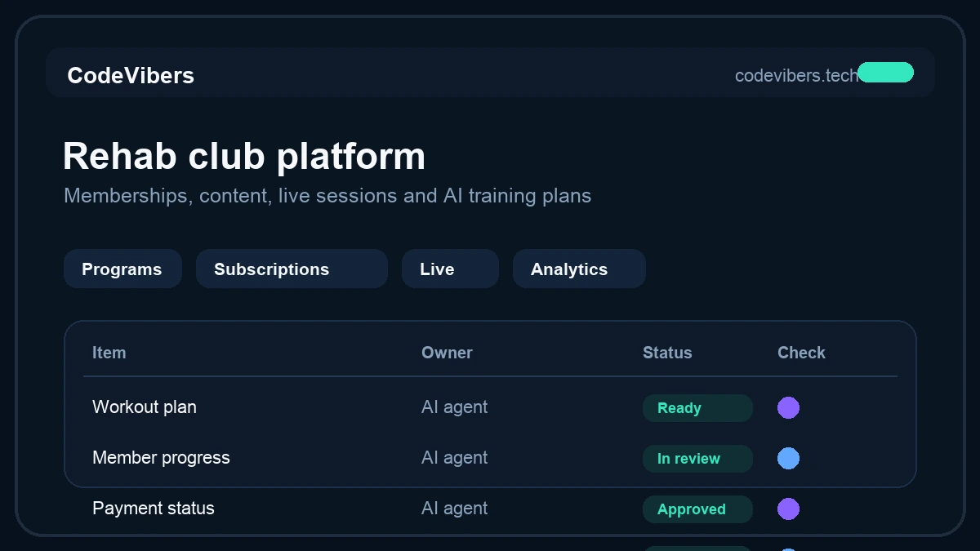Screen dimensions: 980x551
Task: Open the Analytics tab
Action: point(579,269)
